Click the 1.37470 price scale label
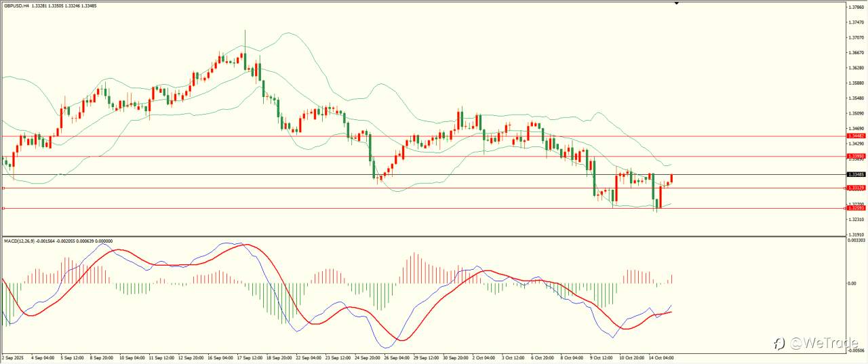The height and width of the screenshot is (364, 868). coord(856,22)
